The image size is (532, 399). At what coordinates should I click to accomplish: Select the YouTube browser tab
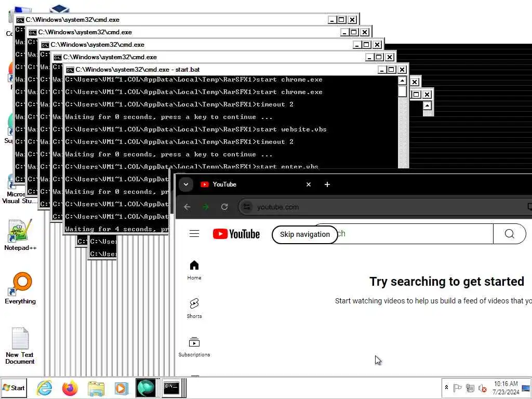coord(255,184)
